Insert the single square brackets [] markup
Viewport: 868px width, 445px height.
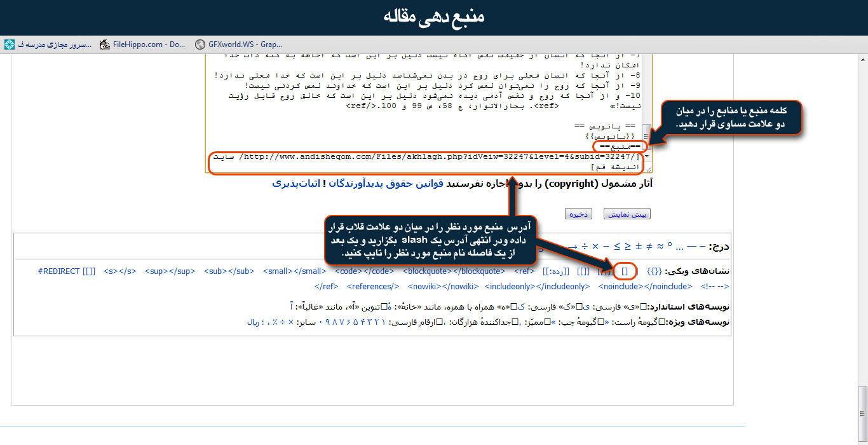click(625, 271)
